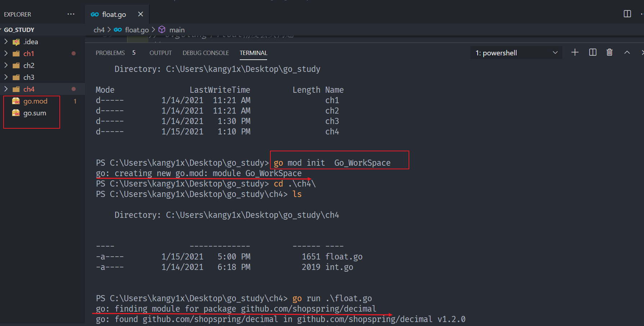
Task: Click the Go file icon beside float.go breadcrumb
Action: click(118, 29)
